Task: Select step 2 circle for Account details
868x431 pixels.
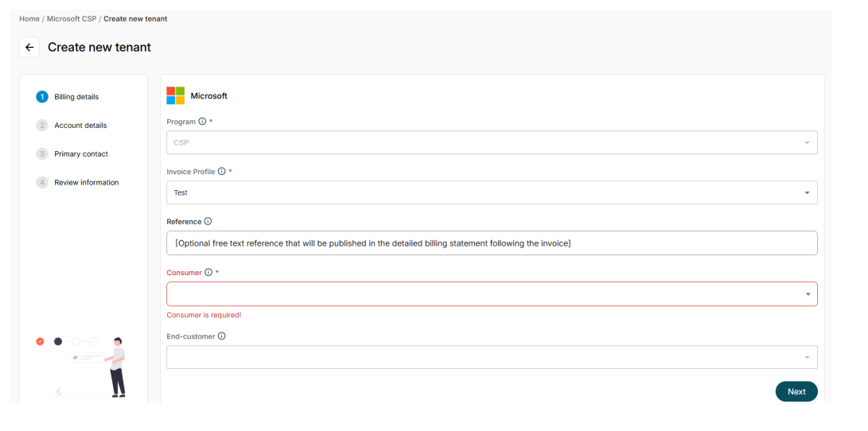Action: tap(42, 126)
